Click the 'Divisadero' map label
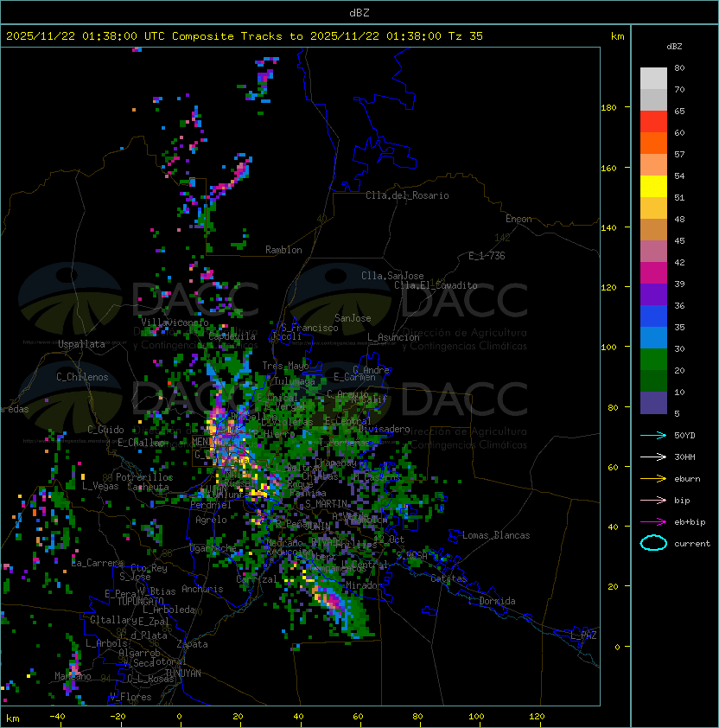719x728 pixels. pyautogui.click(x=385, y=429)
